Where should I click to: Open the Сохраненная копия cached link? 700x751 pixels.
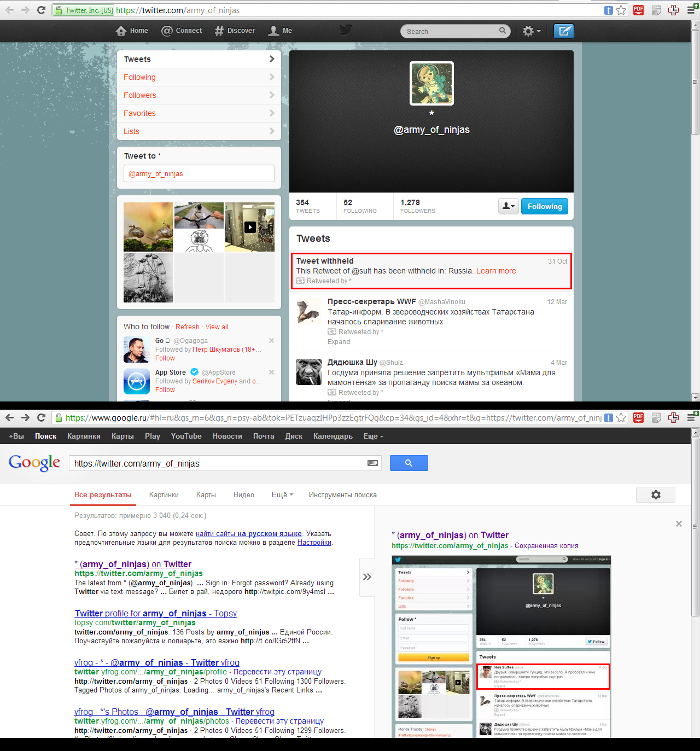[x=546, y=545]
